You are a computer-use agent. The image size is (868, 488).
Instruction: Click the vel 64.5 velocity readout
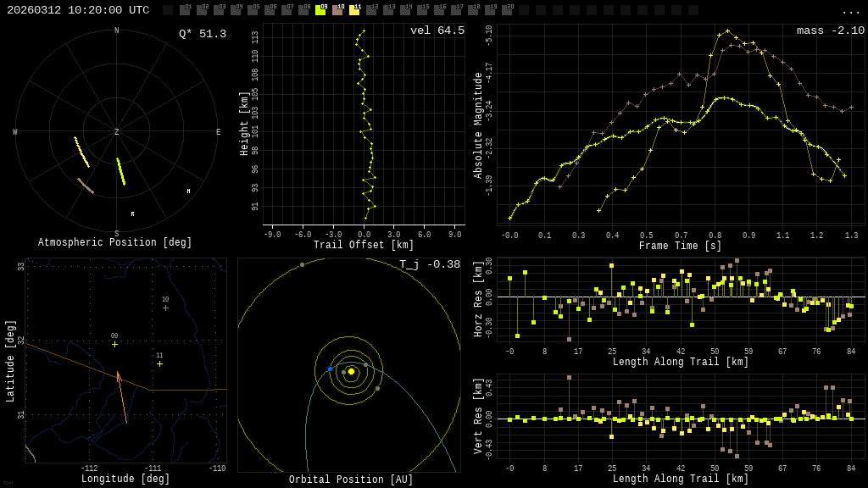437,31
